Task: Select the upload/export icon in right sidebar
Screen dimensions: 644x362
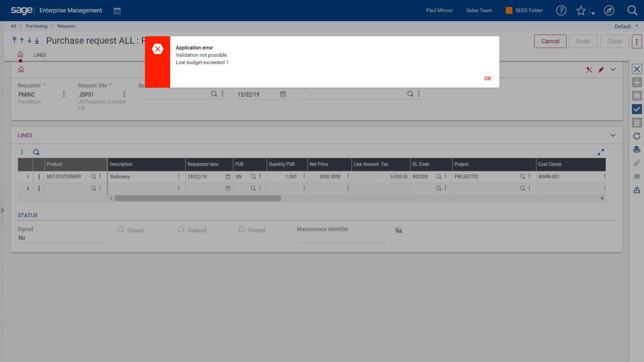Action: click(637, 190)
